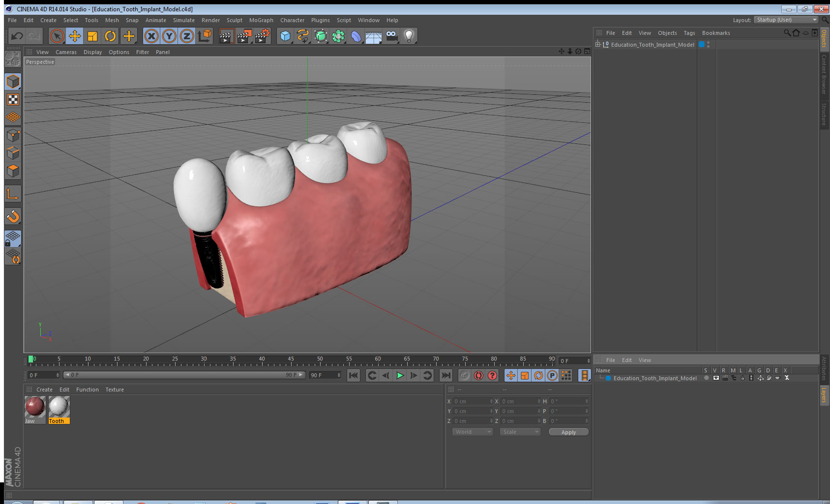Open the Layout dropdown Startup (User)

[x=786, y=20]
